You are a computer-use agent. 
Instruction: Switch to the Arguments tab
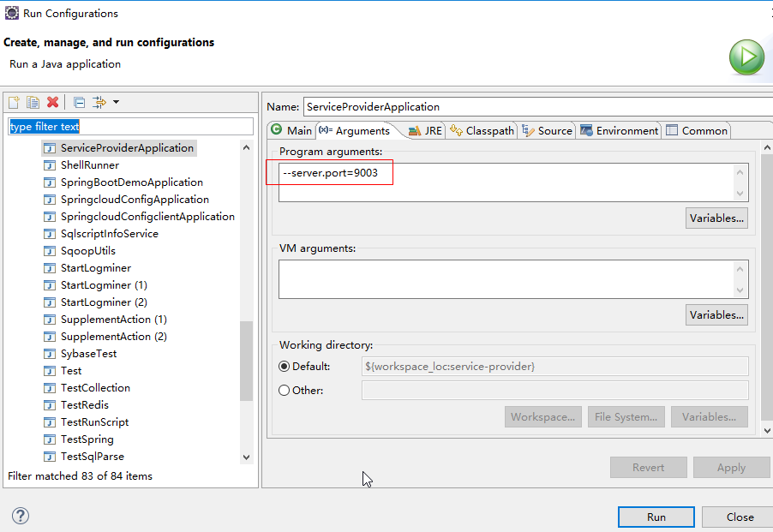355,130
